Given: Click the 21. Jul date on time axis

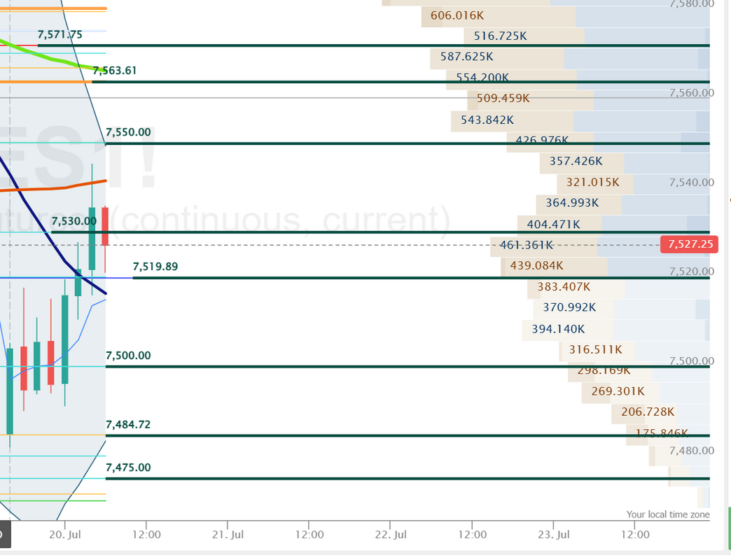Looking at the screenshot, I should [x=228, y=534].
